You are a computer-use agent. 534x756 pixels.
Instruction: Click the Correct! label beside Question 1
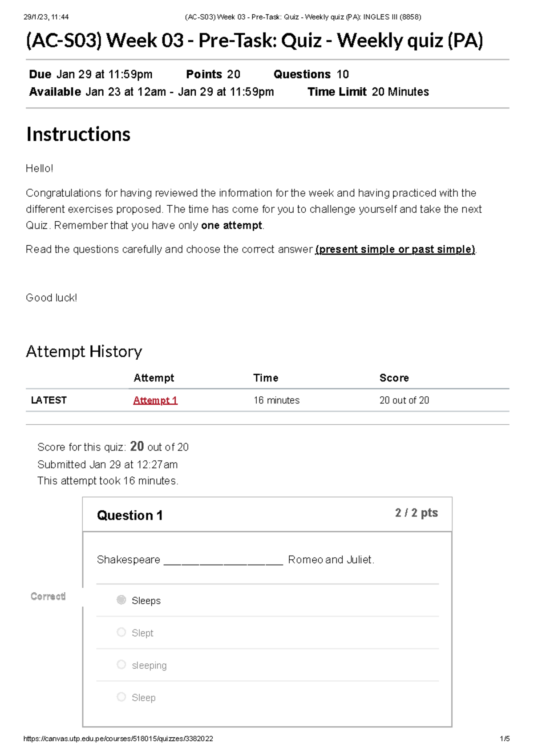[48, 597]
